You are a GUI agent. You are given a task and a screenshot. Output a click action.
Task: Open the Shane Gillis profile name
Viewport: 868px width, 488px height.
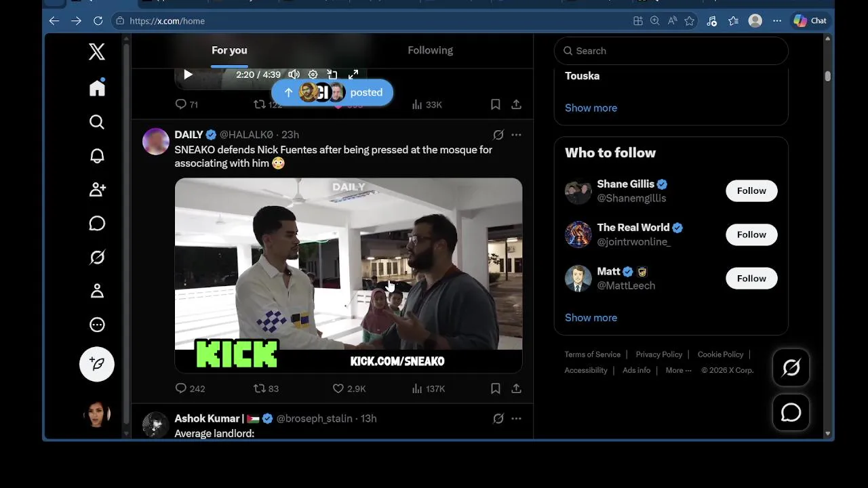pos(625,184)
